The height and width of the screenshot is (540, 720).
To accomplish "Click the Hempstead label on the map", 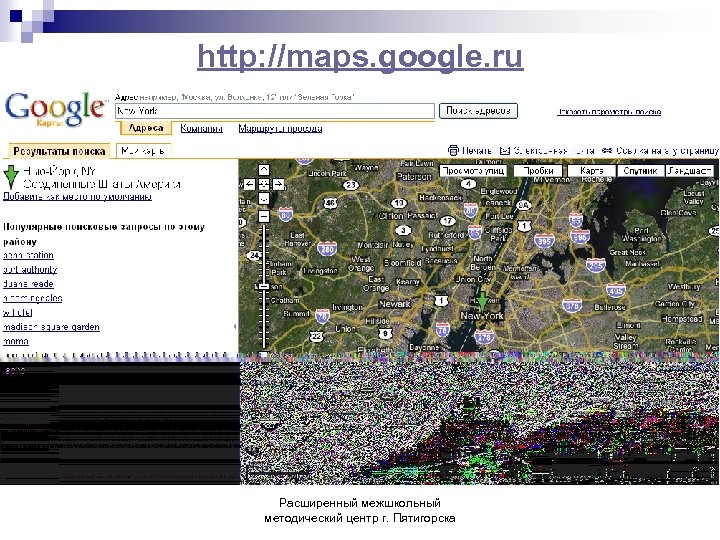I will click(682, 319).
